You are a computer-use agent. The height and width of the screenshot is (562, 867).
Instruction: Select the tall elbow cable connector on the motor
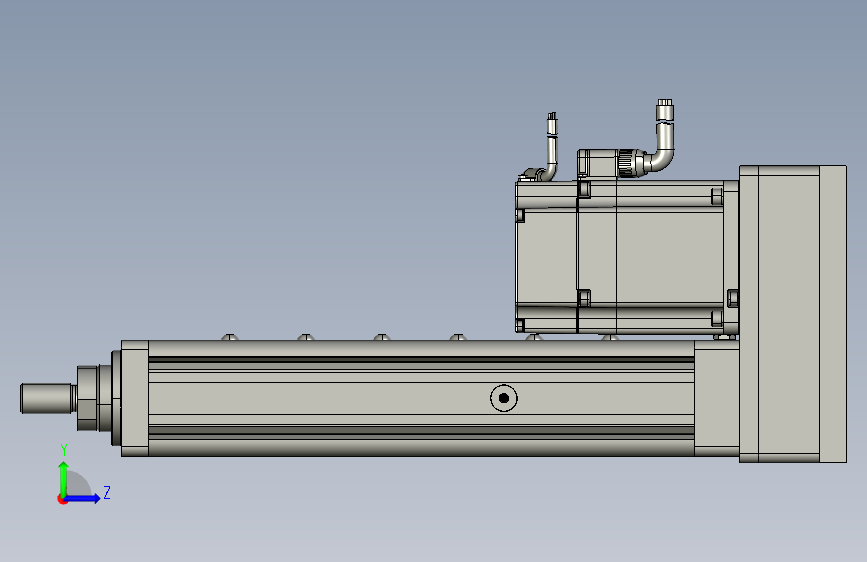click(661, 137)
